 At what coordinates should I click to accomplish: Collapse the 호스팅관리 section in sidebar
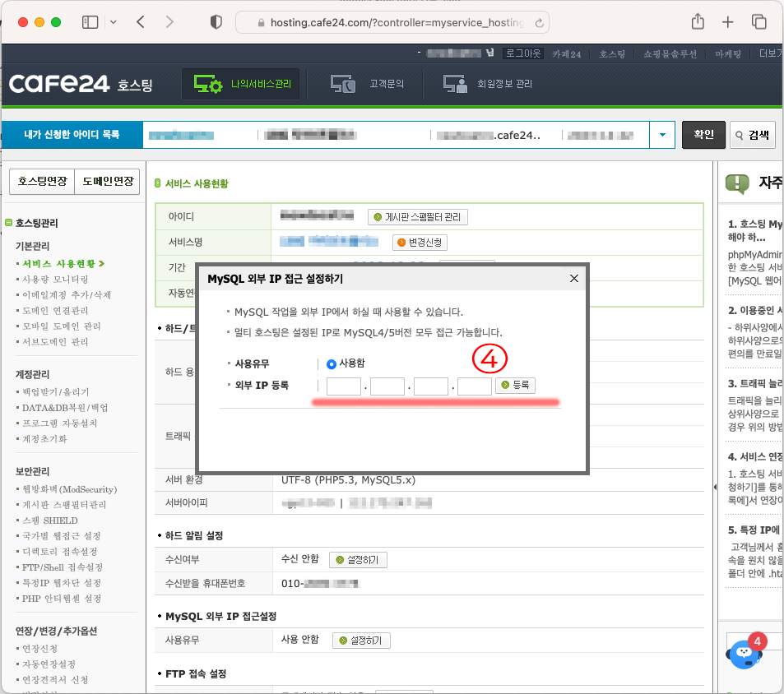pyautogui.click(x=9, y=223)
